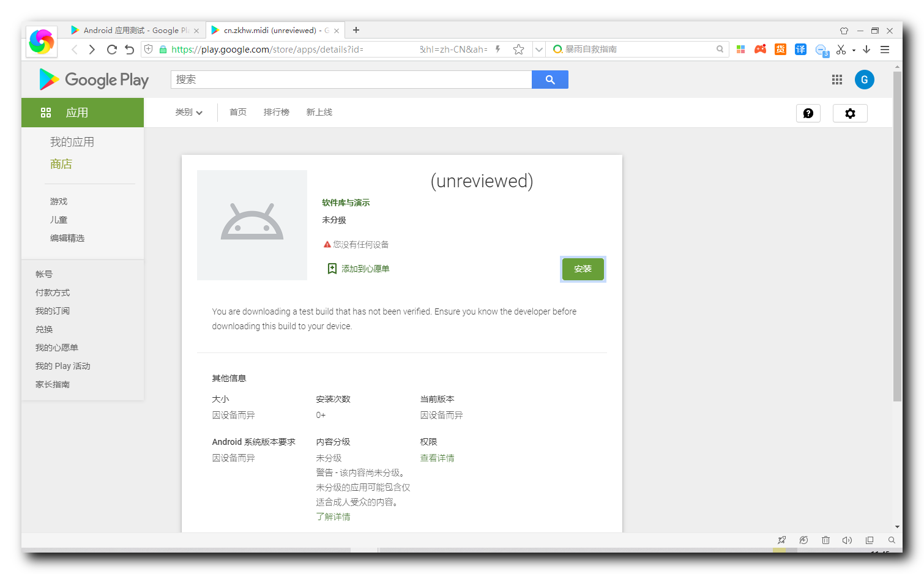Open the colorful apps grid extension

point(740,50)
